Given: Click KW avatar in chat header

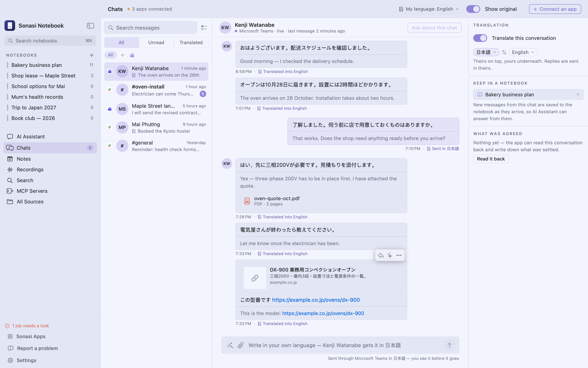Looking at the screenshot, I should coord(225,28).
